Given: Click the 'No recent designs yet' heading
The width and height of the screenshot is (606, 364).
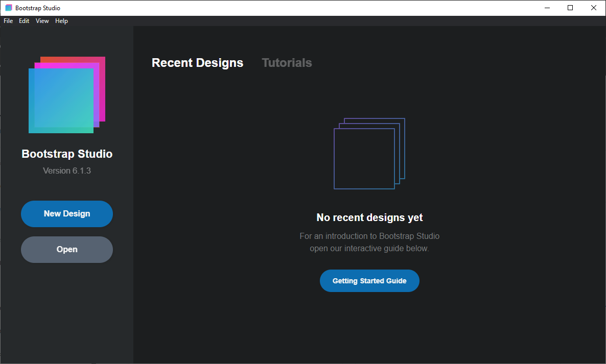Looking at the screenshot, I should pos(369,217).
